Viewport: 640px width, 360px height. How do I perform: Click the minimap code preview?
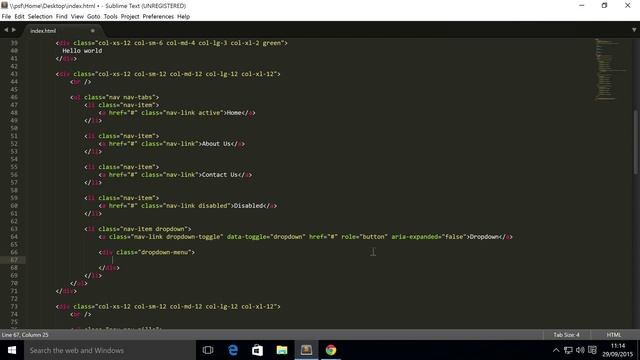610,69
